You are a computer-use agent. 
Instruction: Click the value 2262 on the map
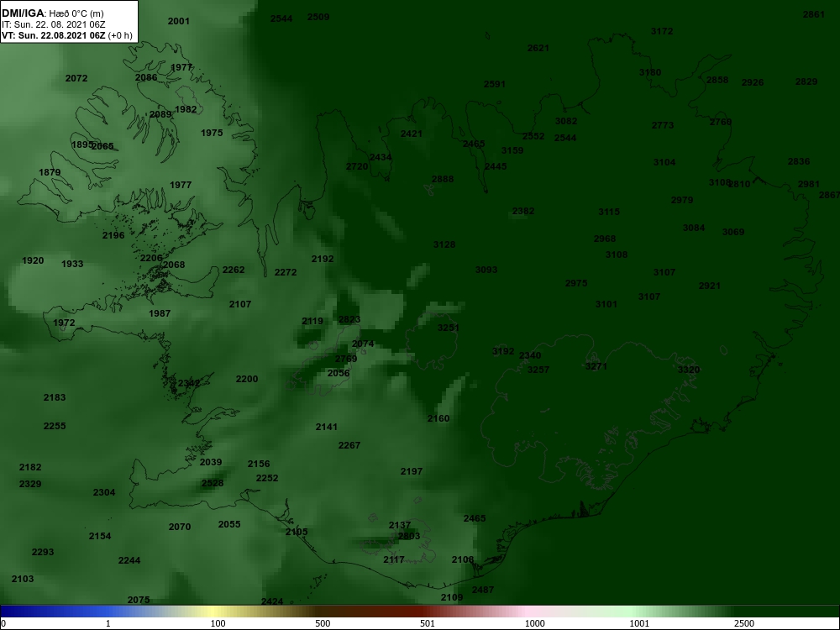click(x=234, y=270)
